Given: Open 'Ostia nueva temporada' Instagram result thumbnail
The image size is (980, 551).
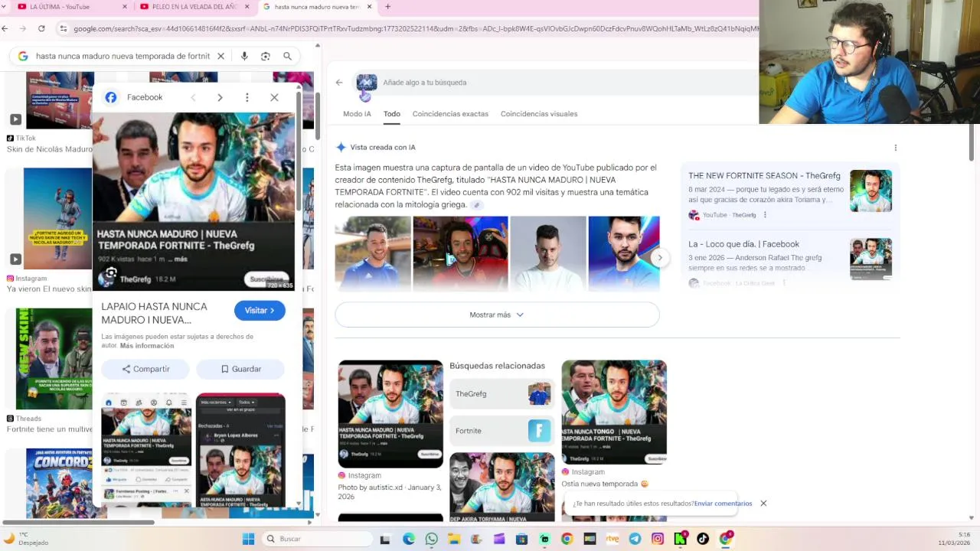Looking at the screenshot, I should click(614, 412).
